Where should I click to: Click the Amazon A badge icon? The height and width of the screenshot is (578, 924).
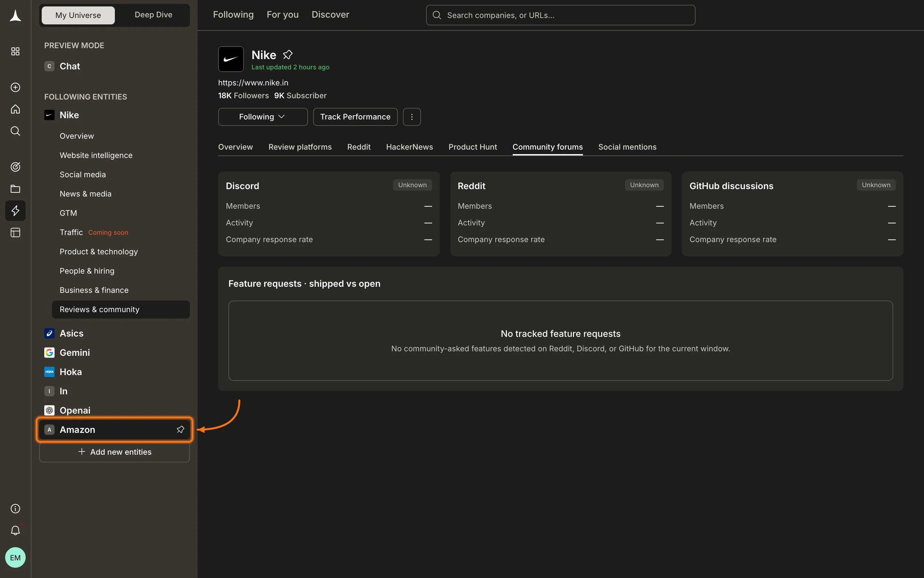[x=49, y=429]
